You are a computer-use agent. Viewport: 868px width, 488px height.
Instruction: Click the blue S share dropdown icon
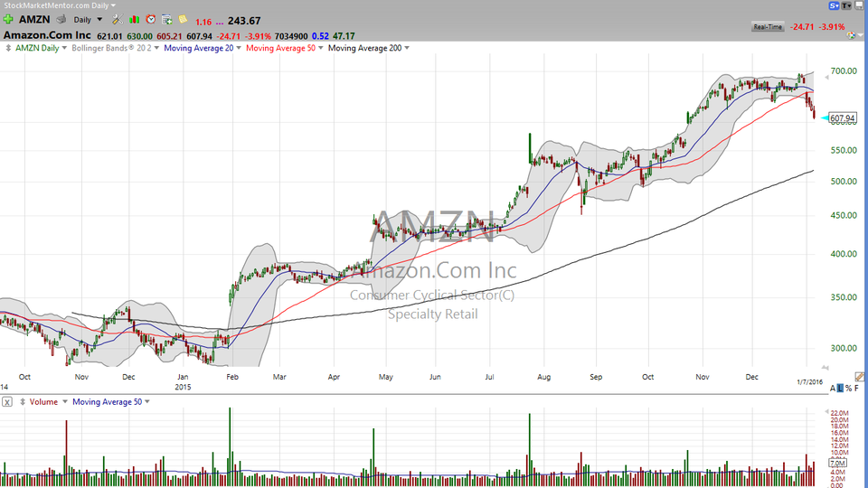834,5
